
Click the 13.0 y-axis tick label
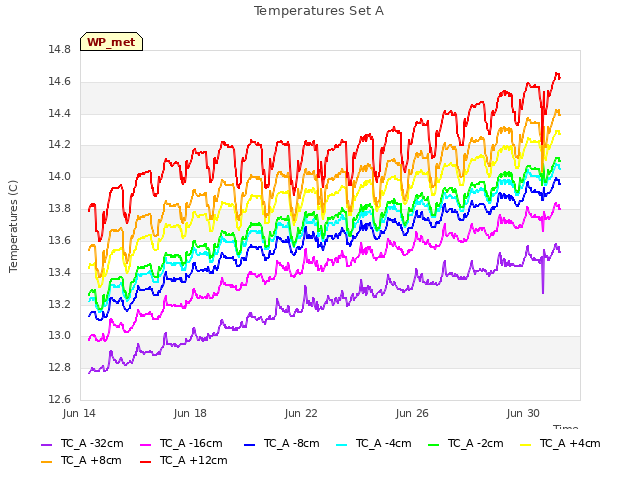pyautogui.click(x=60, y=336)
